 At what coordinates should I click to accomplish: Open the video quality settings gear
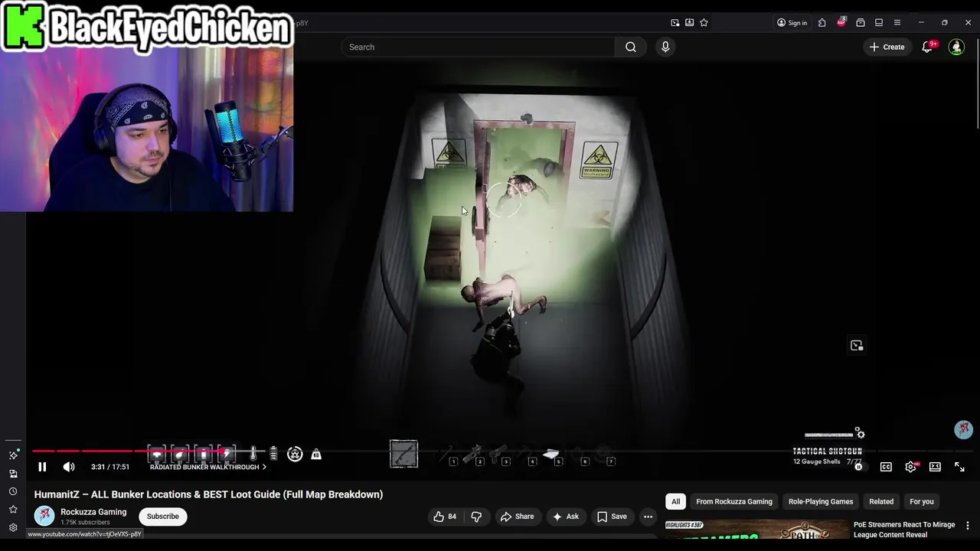[x=910, y=467]
